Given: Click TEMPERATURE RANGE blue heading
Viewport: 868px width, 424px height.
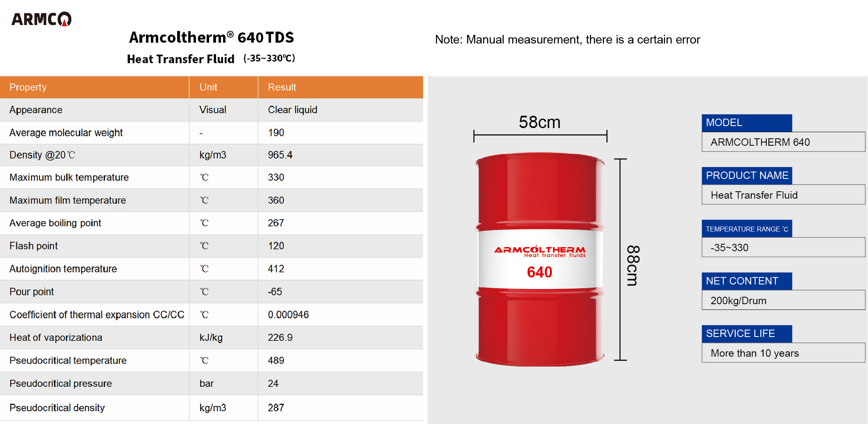Looking at the screenshot, I should click(x=747, y=229).
